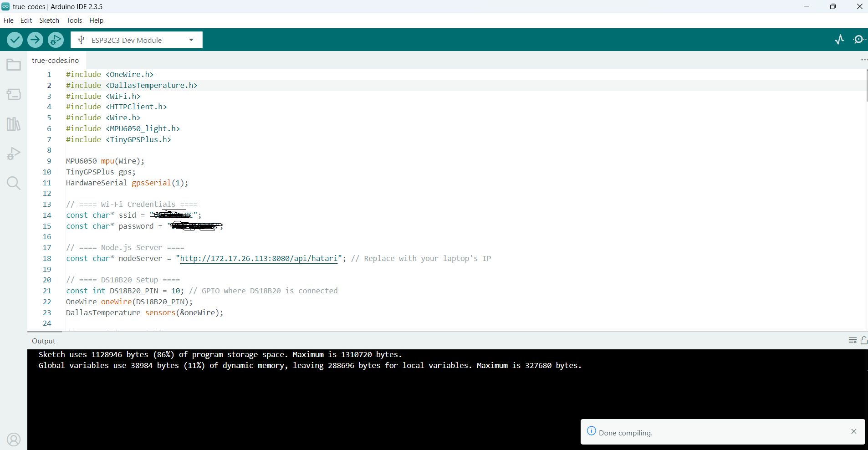Image resolution: width=868 pixels, height=450 pixels.
Task: Click the #include <HTTPClient.h> line
Action: pyautogui.click(x=116, y=107)
